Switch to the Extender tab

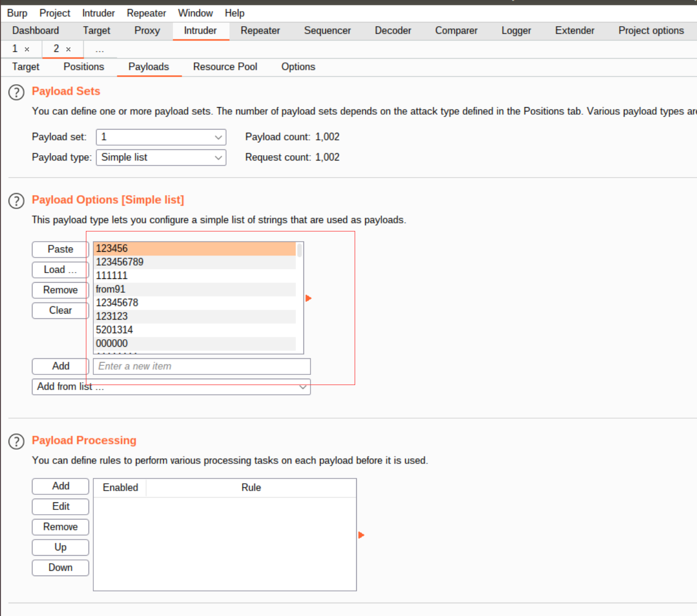click(x=575, y=31)
